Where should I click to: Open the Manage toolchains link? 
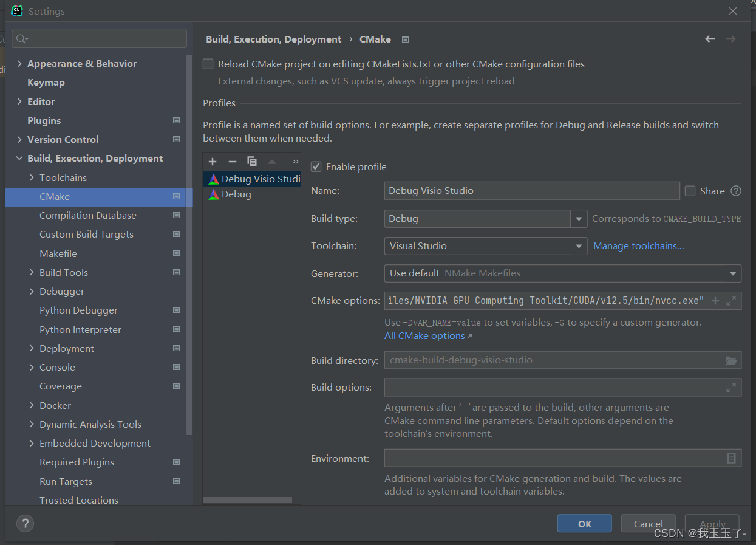[x=639, y=246]
